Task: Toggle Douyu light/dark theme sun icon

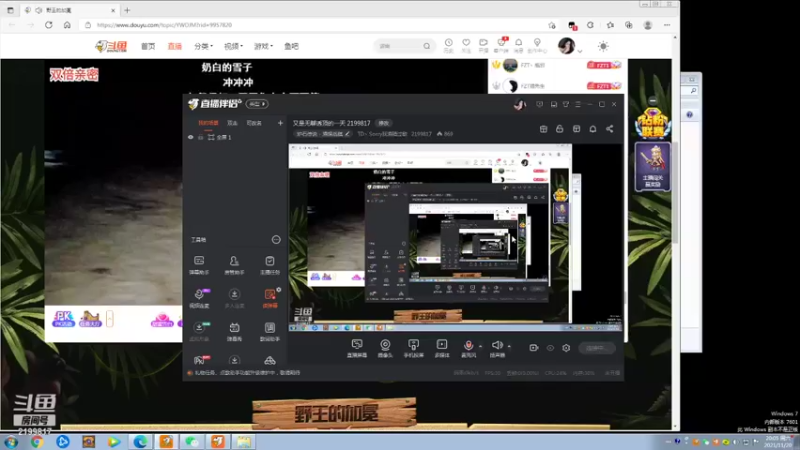Action: coord(603,46)
